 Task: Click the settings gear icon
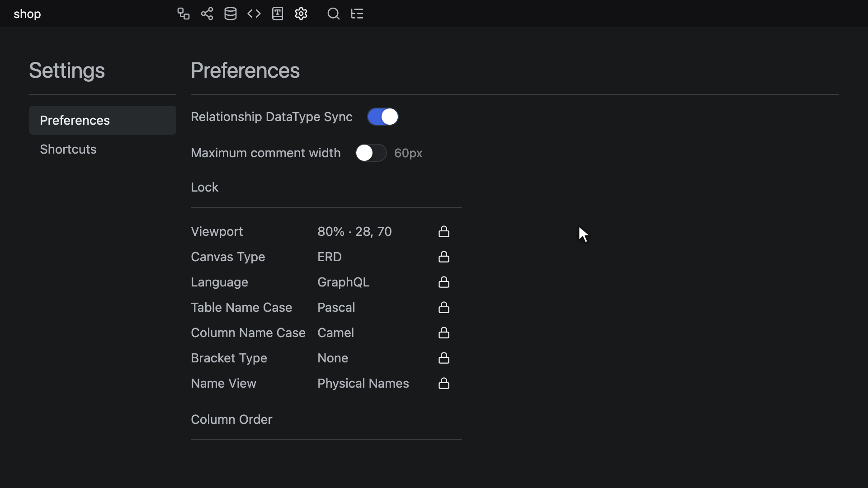coord(301,14)
